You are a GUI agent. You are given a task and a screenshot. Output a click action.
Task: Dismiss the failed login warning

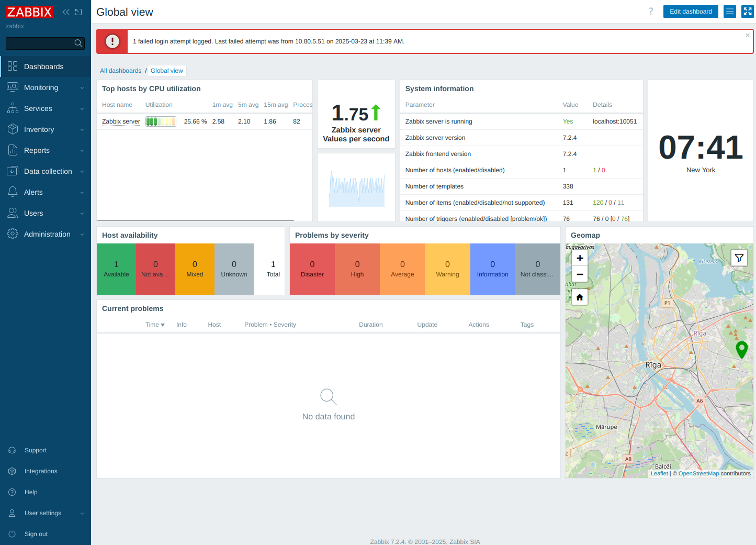click(x=748, y=36)
